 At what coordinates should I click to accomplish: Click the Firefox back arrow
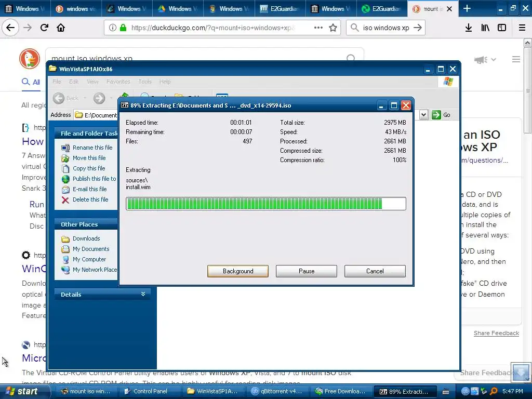tap(10, 28)
